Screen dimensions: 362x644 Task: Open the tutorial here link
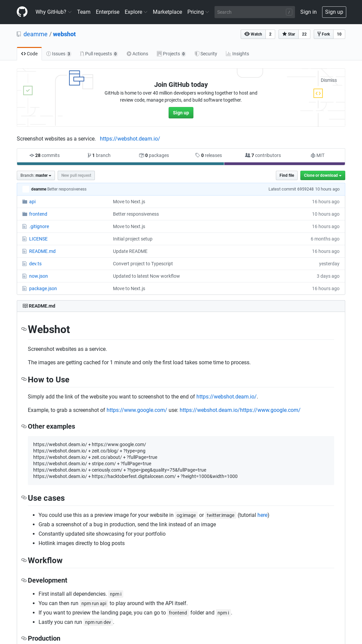[x=262, y=515]
